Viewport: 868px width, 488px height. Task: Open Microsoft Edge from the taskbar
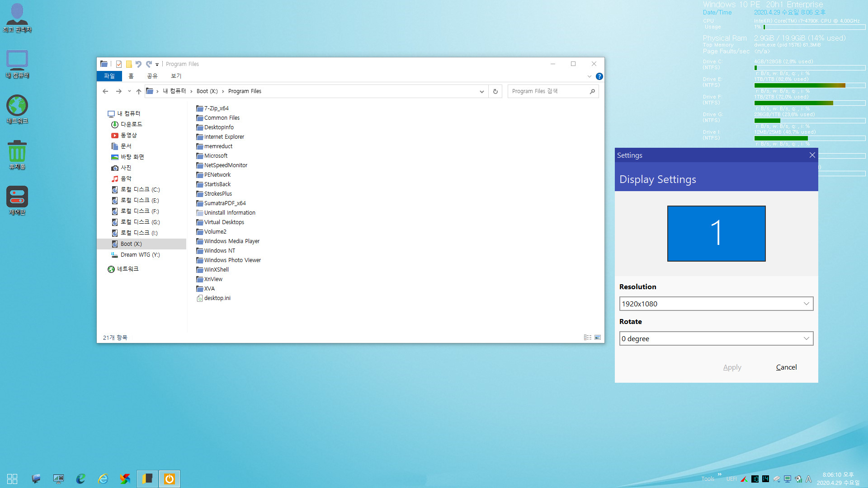point(81,479)
